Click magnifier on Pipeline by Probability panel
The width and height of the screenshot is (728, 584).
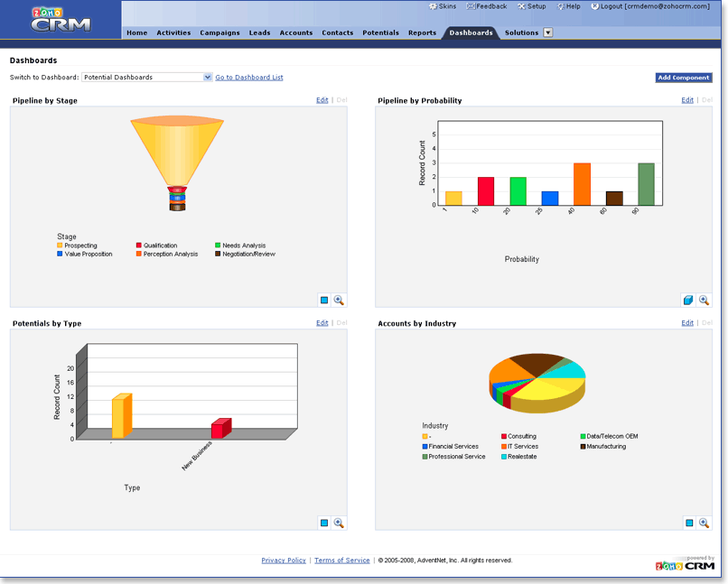(x=704, y=300)
